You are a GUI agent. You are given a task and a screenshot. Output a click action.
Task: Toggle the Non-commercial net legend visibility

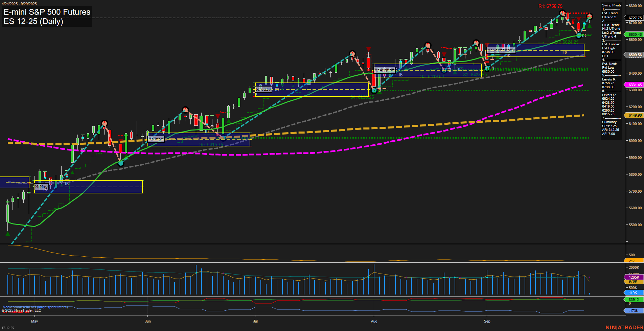pyautogui.click(x=34, y=307)
